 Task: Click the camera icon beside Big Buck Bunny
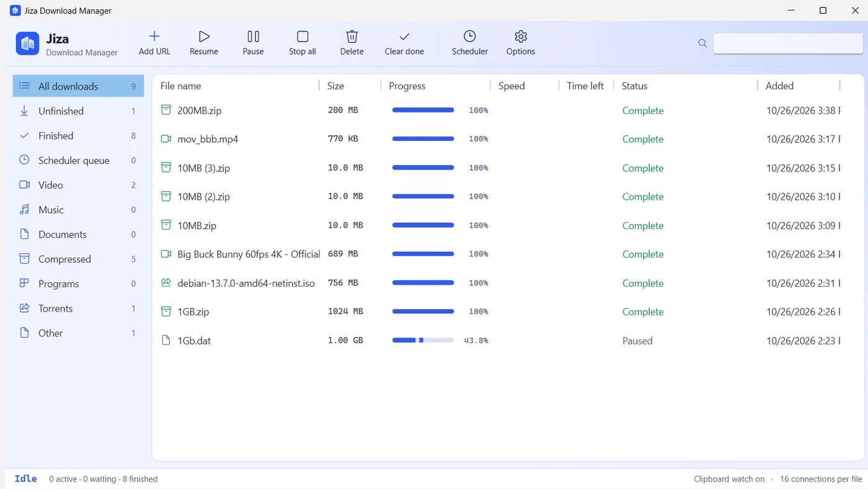point(166,254)
